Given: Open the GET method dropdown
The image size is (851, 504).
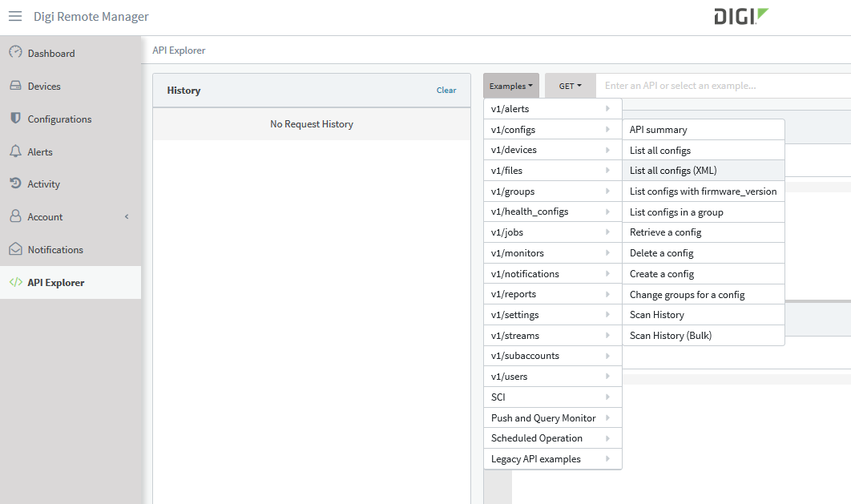Looking at the screenshot, I should tap(570, 86).
